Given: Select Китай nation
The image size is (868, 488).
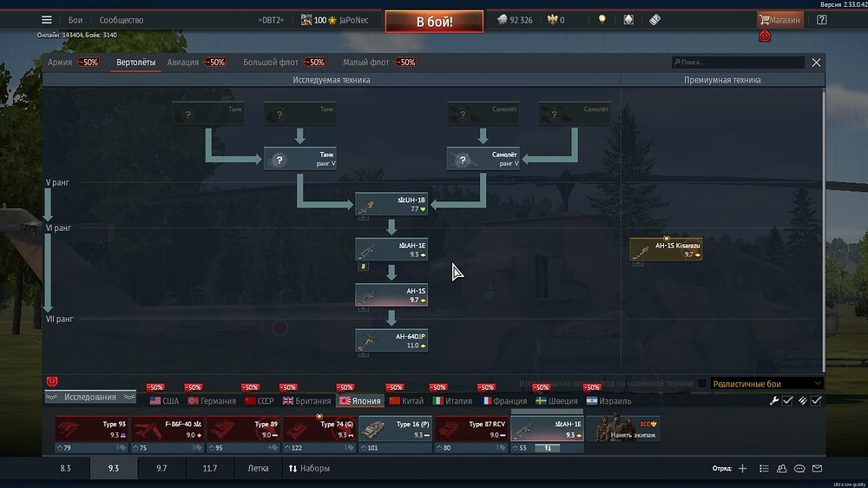Looking at the screenshot, I should pos(406,400).
